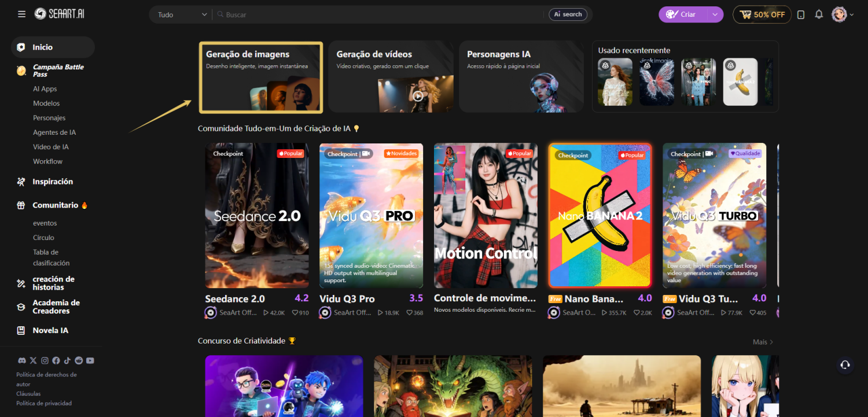Open the Seedance 2.0 model card image
Image resolution: width=868 pixels, height=417 pixels.
pyautogui.click(x=257, y=216)
